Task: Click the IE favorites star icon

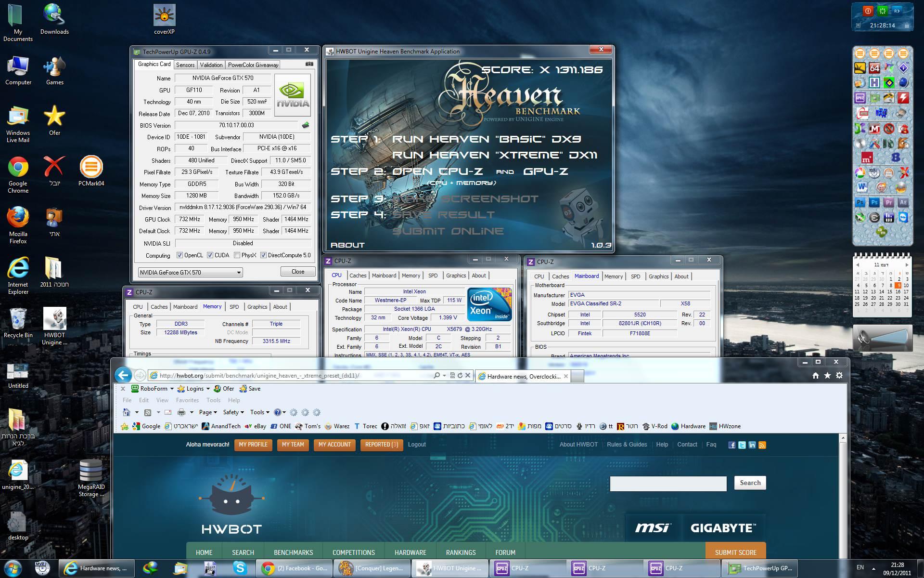Action: [827, 375]
